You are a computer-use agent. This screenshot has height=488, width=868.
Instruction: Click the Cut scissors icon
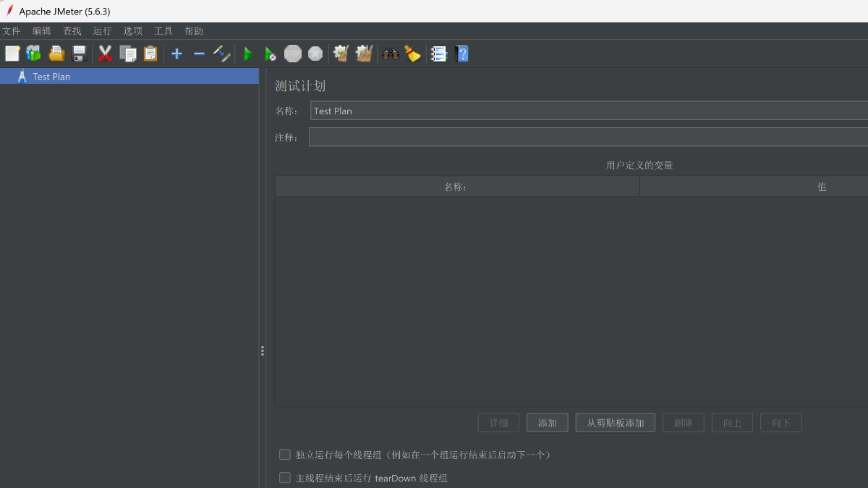105,53
